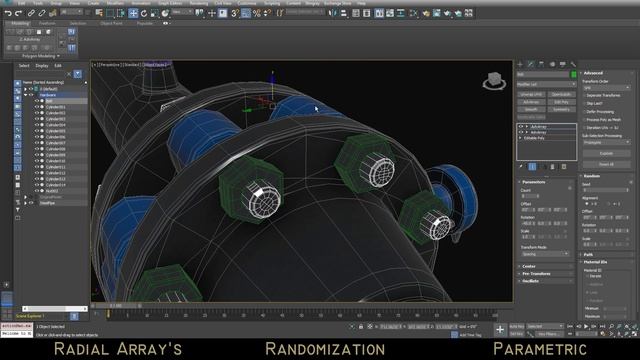Click the Configure Modifier Sets icon
This screenshot has height=360, width=640.
pos(564,167)
